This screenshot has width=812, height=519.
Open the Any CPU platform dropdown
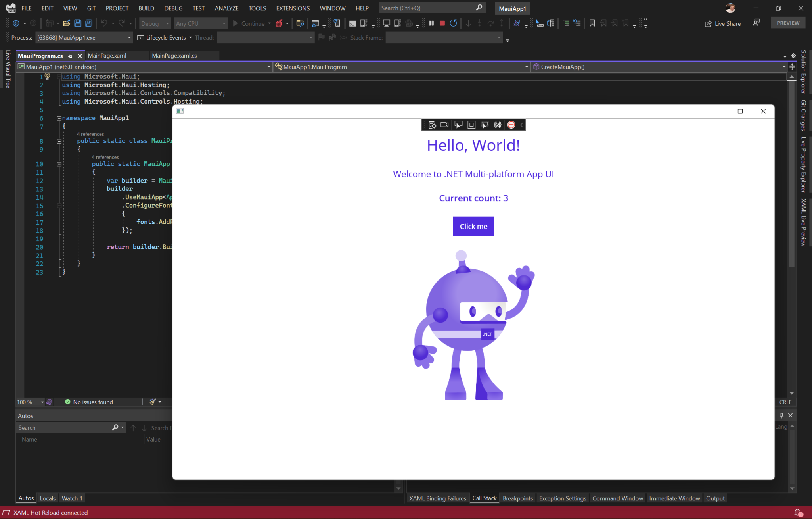click(200, 23)
